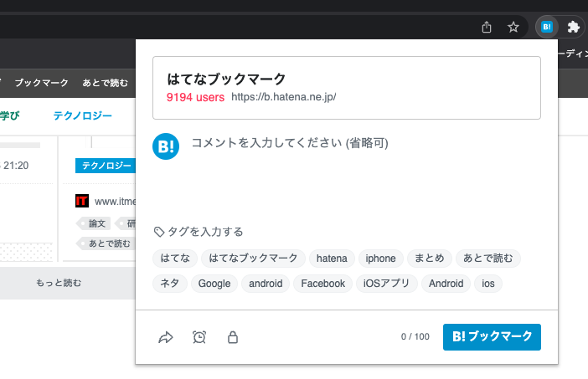Add the iOSアプリ tag

click(x=387, y=284)
